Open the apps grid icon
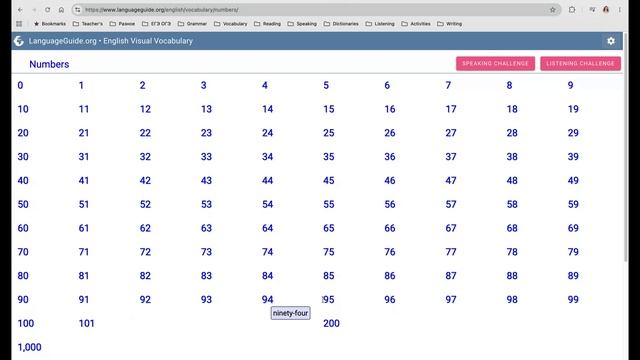This screenshot has height=360, width=640. click(19, 24)
